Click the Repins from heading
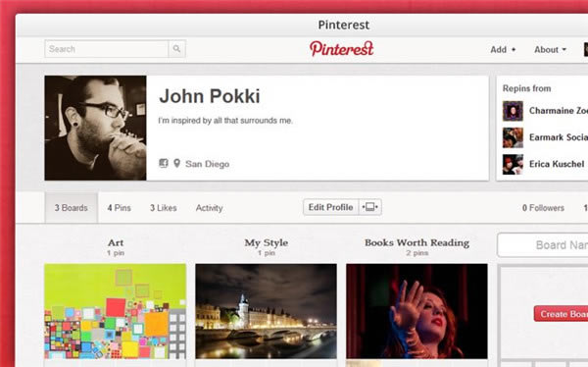This screenshot has height=367, width=588. pyautogui.click(x=527, y=88)
